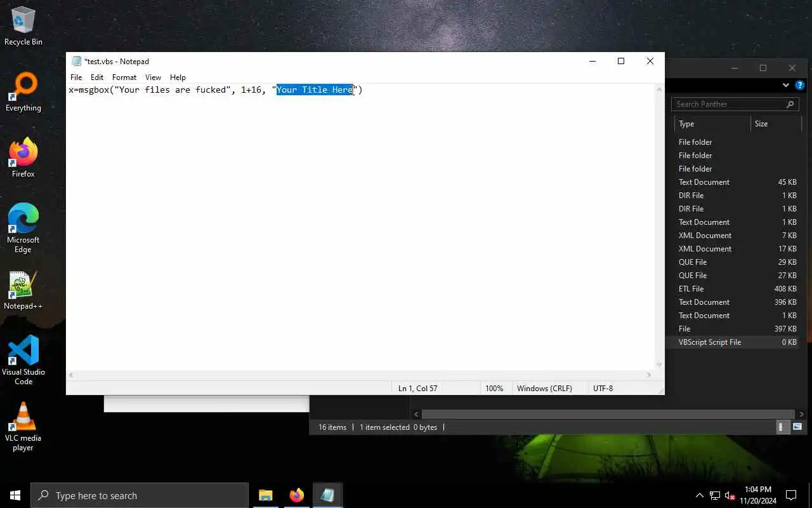The height and width of the screenshot is (508, 812).
Task: Click the magnifier icon in Search Panther box
Action: tap(790, 104)
